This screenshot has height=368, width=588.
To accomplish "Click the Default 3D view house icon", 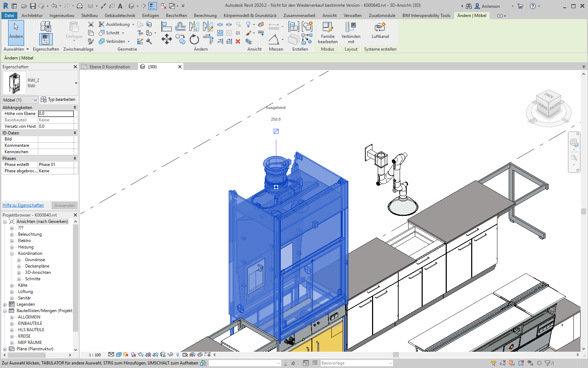I will coord(131,6).
